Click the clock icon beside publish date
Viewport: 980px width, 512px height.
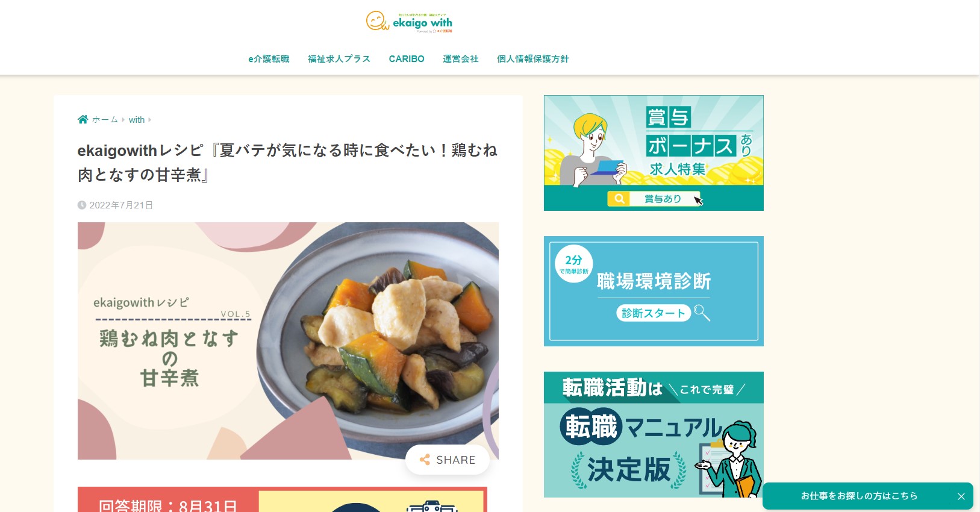82,205
